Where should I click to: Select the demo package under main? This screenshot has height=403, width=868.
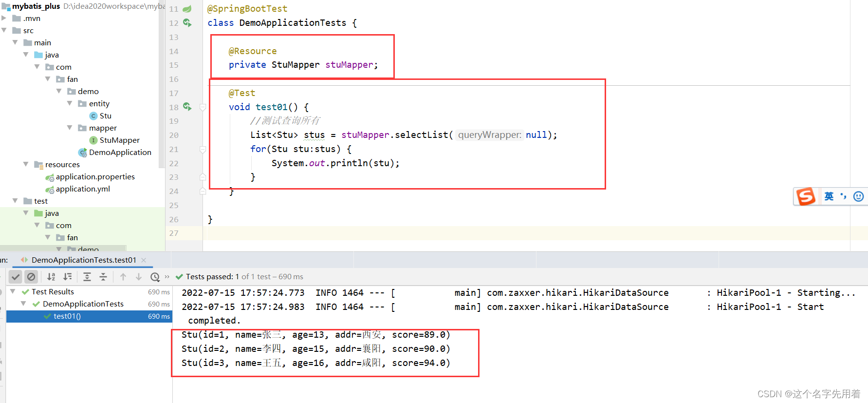coord(88,91)
